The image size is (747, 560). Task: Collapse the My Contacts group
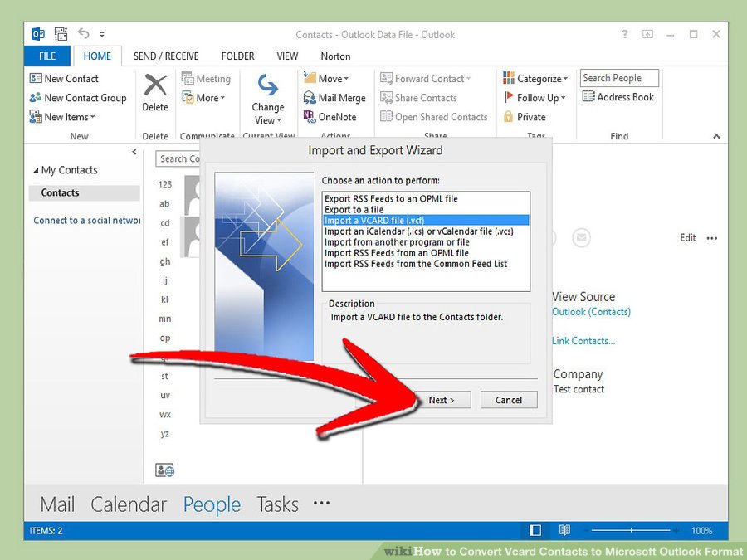pos(36,171)
